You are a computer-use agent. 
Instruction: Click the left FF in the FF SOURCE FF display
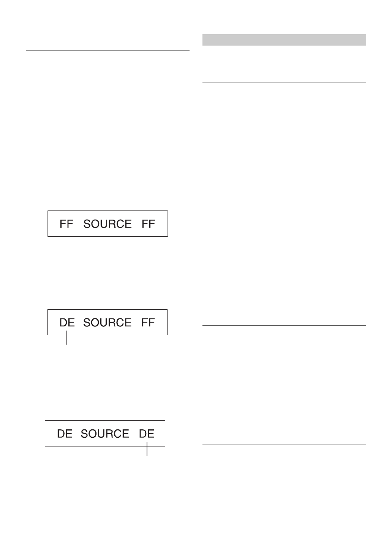pyautogui.click(x=66, y=224)
